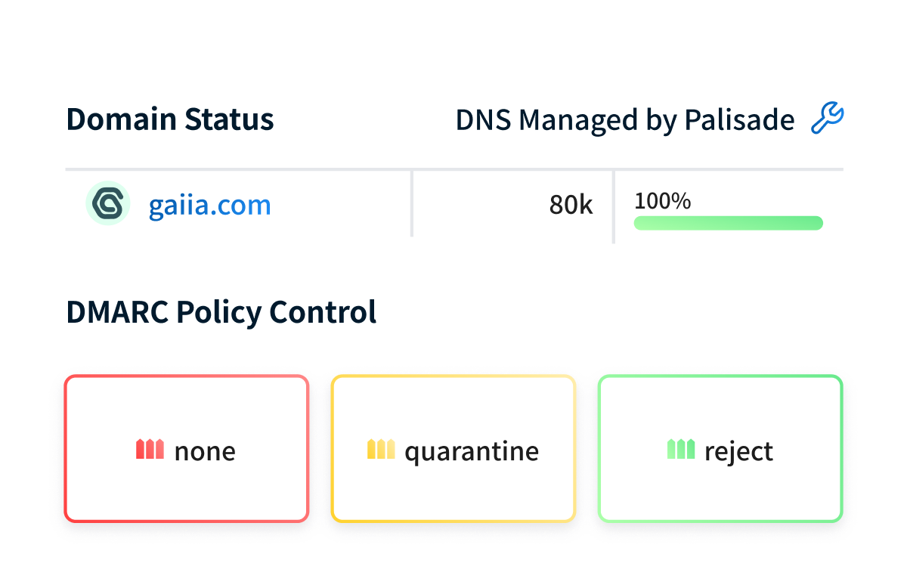Select the 80k email volume value
This screenshot has width=907, height=588.
(x=571, y=205)
